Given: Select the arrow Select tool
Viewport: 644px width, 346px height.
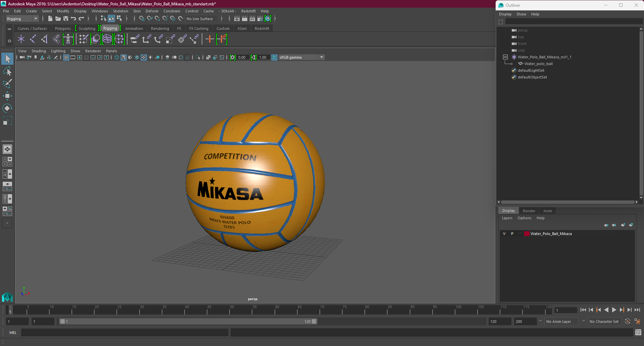Looking at the screenshot, I should point(7,59).
